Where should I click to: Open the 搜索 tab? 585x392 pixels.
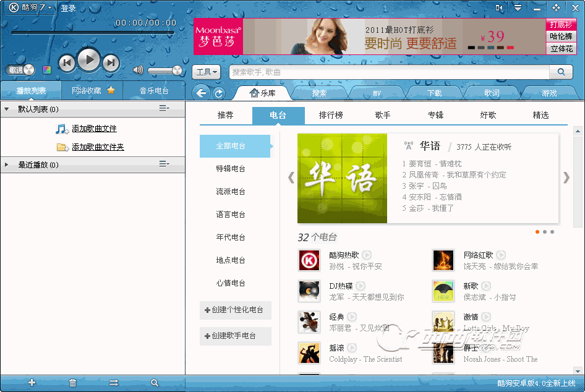319,93
